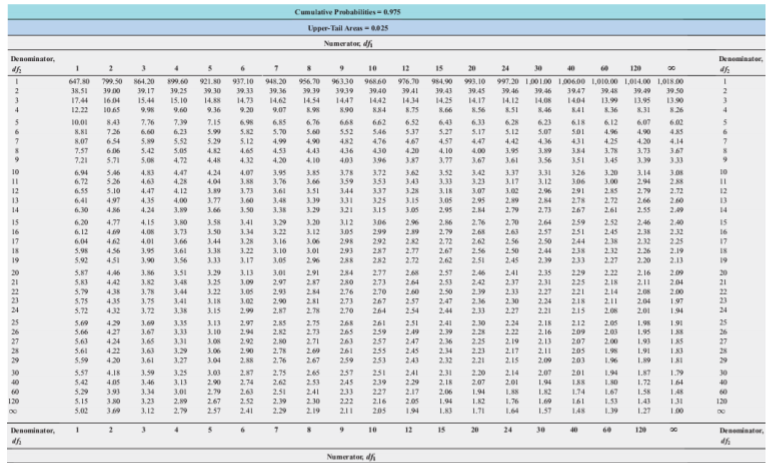
Task: Select the cell showing 39.17
Action: click(146, 91)
